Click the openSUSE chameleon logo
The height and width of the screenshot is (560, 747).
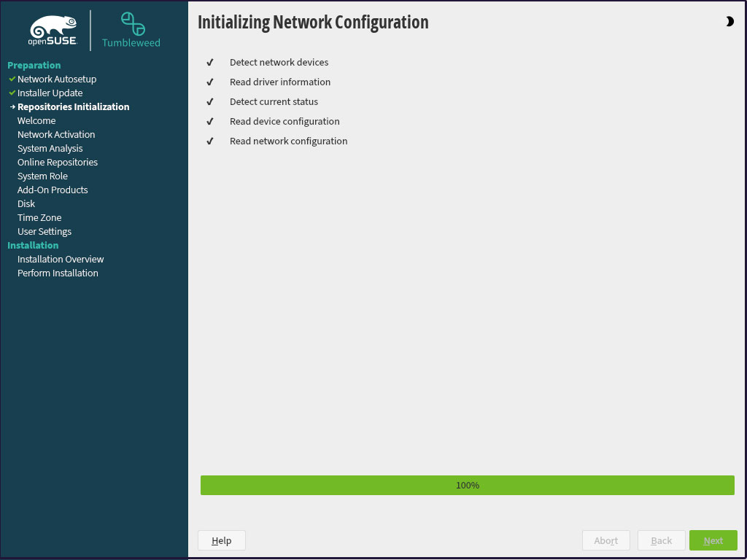pos(53,31)
